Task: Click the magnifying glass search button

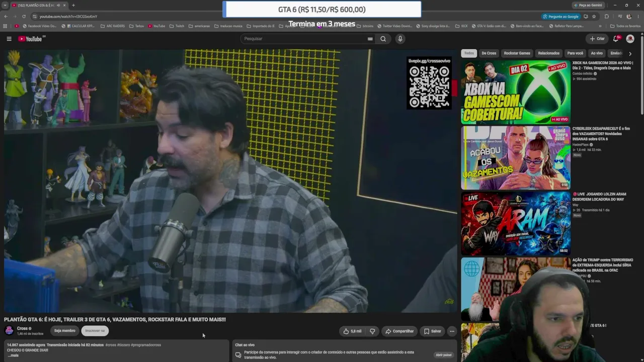Action: 383,39
